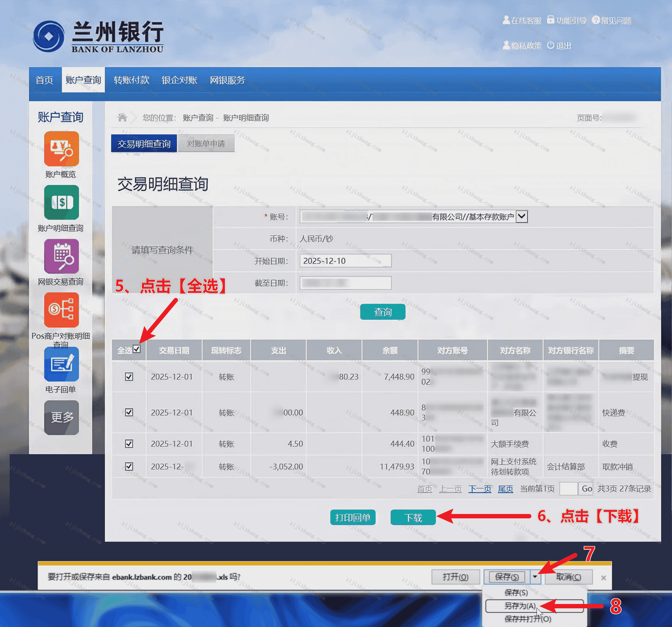Click the 开始日期 date field
The image size is (672, 627).
click(x=345, y=261)
